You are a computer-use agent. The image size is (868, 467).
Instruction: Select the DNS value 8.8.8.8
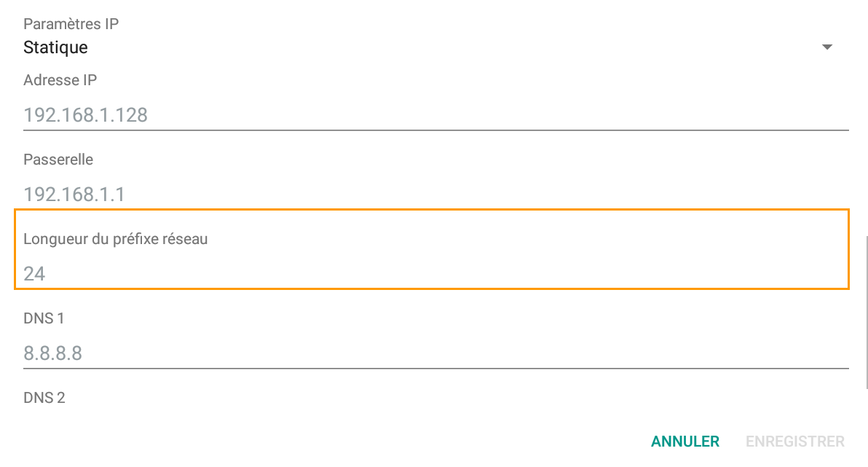coord(54,353)
